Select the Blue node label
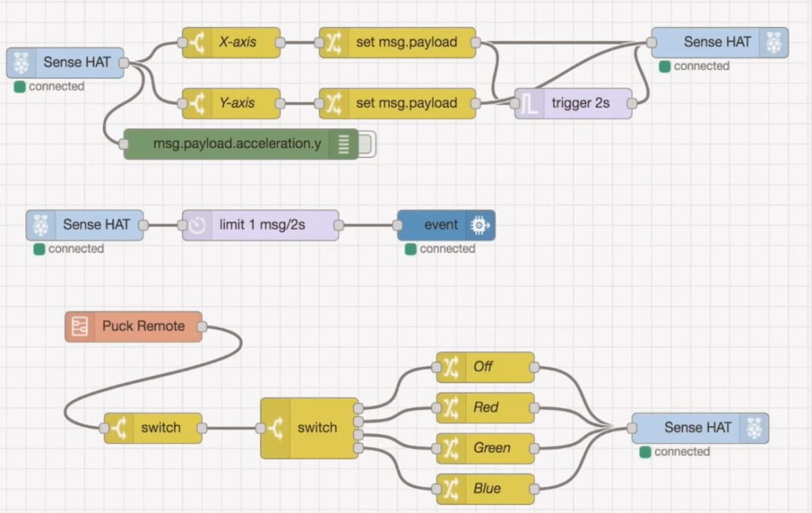 486,488
